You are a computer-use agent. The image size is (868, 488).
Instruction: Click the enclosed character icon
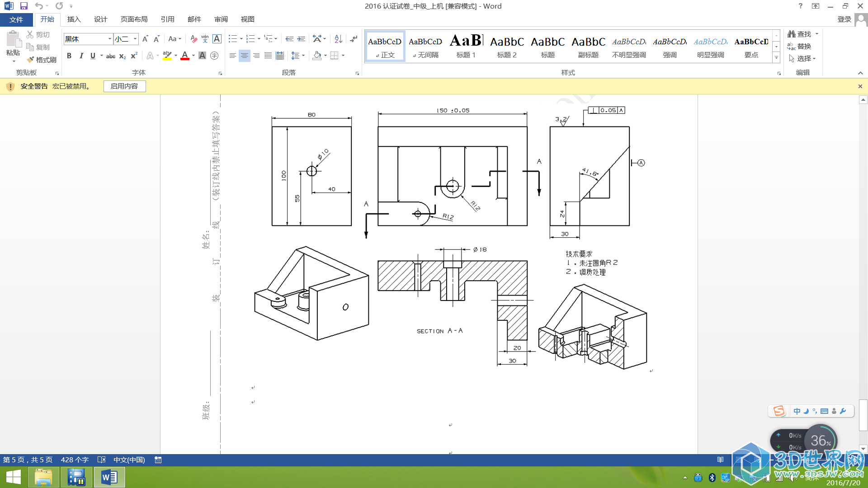click(x=214, y=56)
